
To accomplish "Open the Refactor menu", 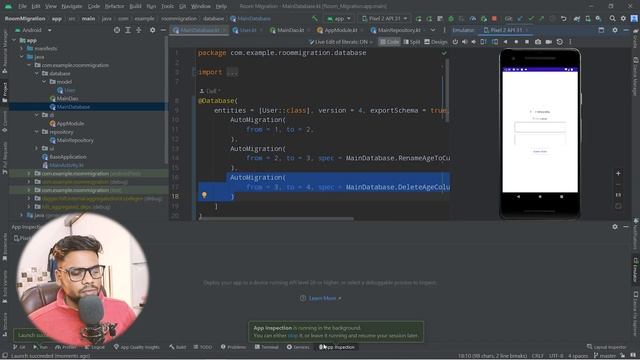I will (x=114, y=6).
